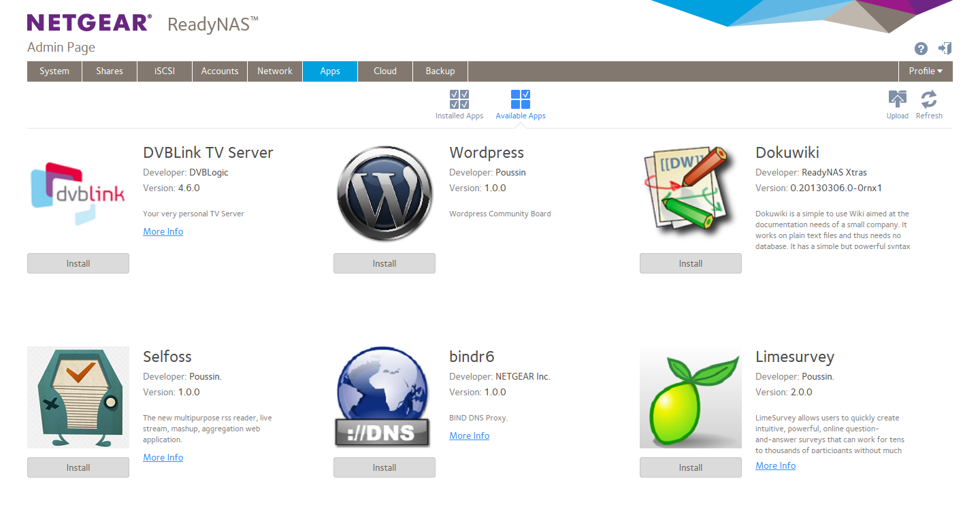Open More Info for Limesurvey
The width and height of the screenshot is (980, 530).
pyautogui.click(x=776, y=465)
